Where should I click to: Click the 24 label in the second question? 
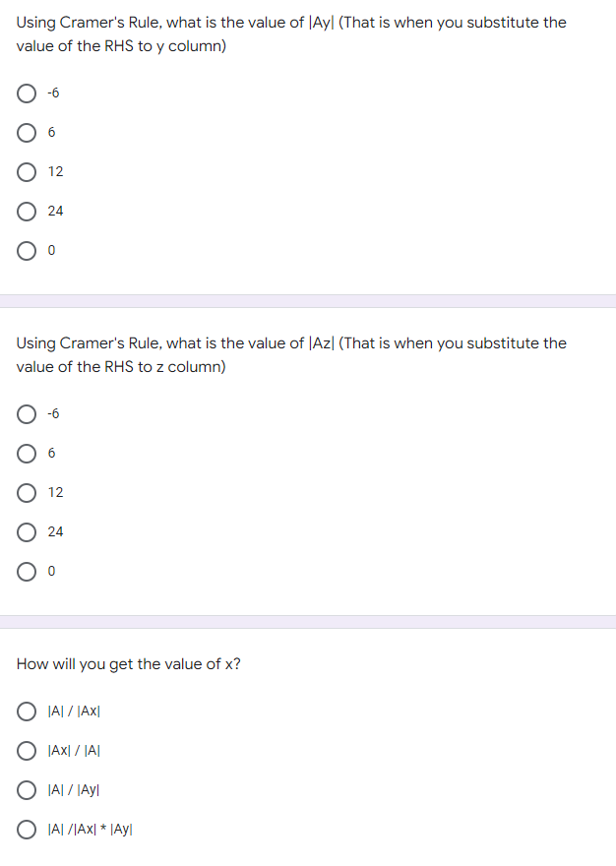tap(56, 531)
